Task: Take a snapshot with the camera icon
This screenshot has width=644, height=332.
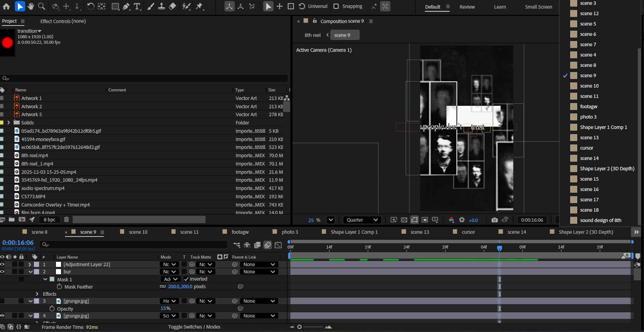Action: click(494, 220)
